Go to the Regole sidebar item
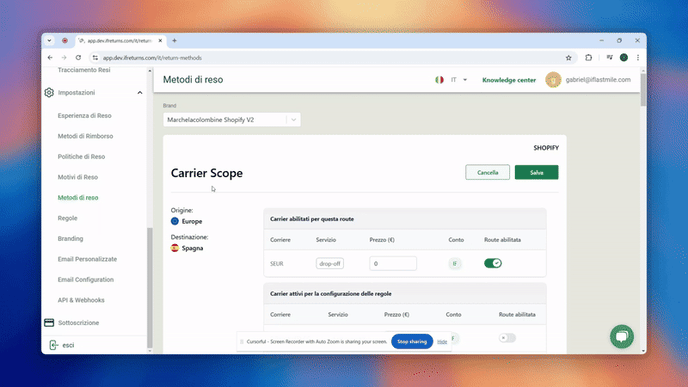 [x=68, y=218]
